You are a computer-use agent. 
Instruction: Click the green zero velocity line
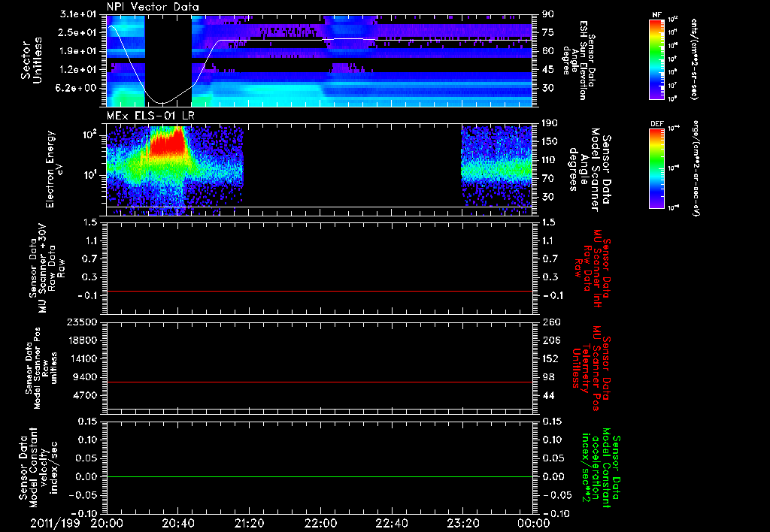coord(320,476)
